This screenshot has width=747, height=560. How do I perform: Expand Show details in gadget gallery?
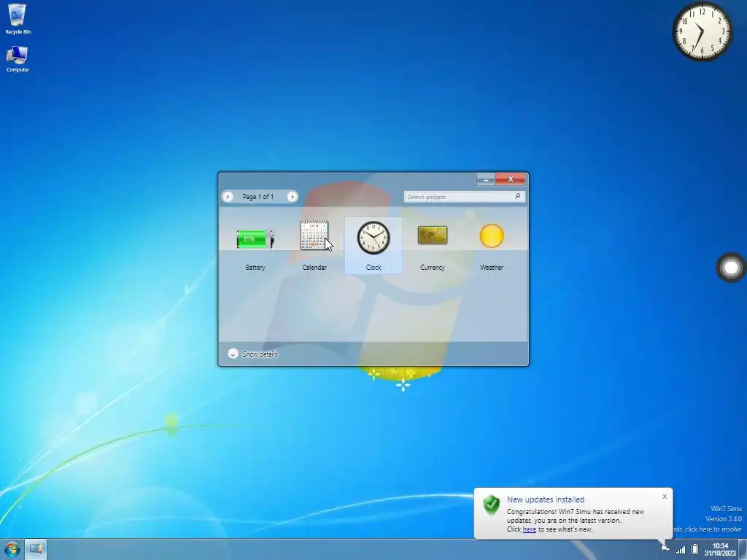point(252,354)
